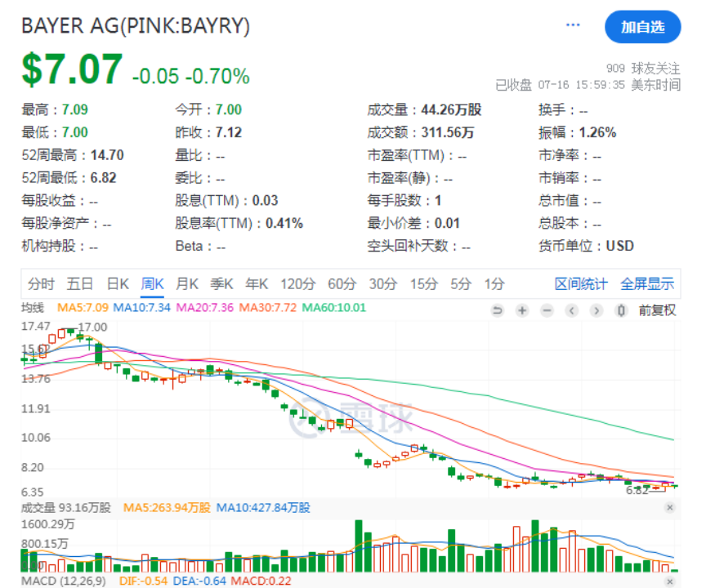Image resolution: width=706 pixels, height=588 pixels.
Task: Click the 今开 7.00 value
Action: [x=229, y=109]
